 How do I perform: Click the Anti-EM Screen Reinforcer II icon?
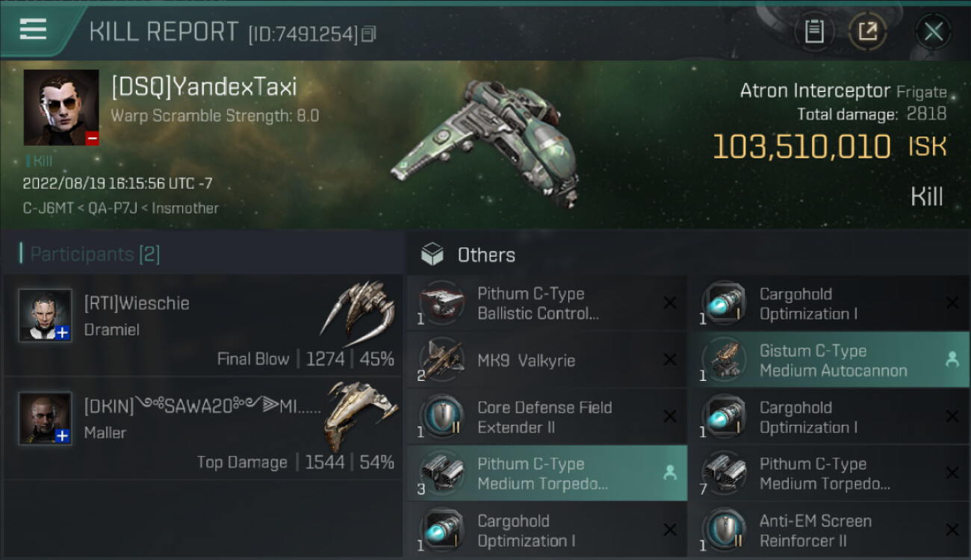[724, 530]
